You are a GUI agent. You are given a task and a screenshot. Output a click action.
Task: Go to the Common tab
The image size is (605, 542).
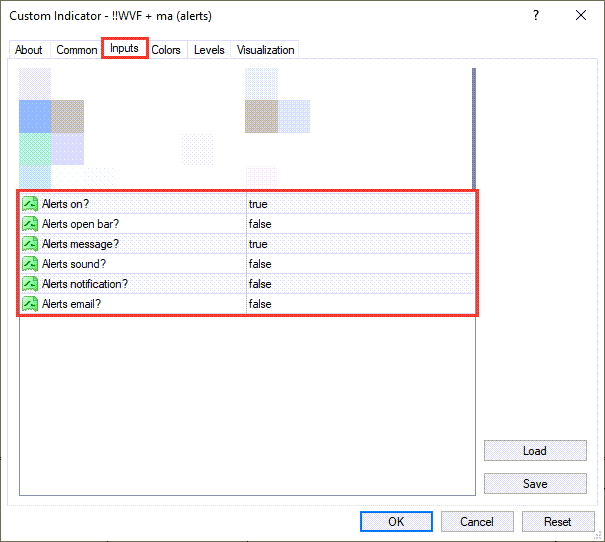coord(77,50)
